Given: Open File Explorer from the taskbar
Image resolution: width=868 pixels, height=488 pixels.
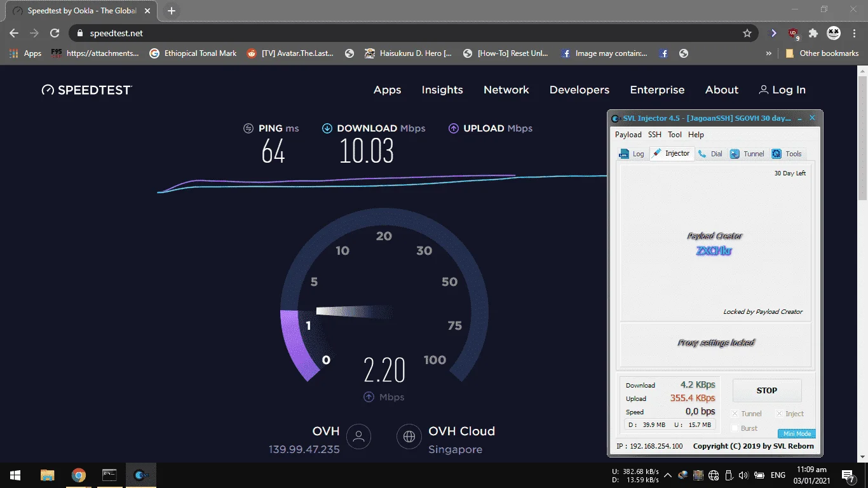Looking at the screenshot, I should 48,475.
